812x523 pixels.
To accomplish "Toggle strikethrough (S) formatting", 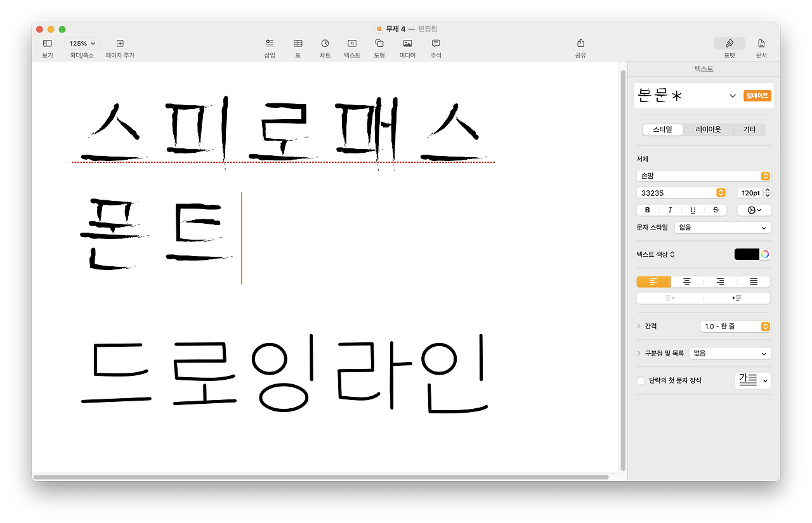I will (x=716, y=210).
